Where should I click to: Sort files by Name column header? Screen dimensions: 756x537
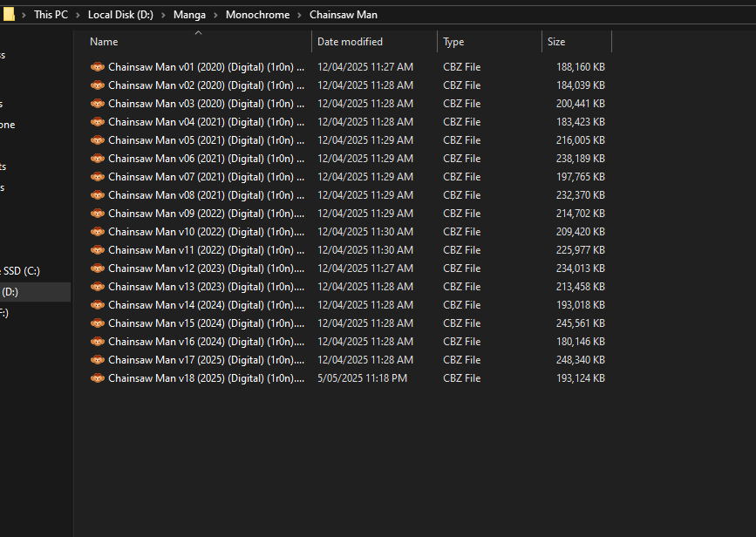click(x=104, y=42)
